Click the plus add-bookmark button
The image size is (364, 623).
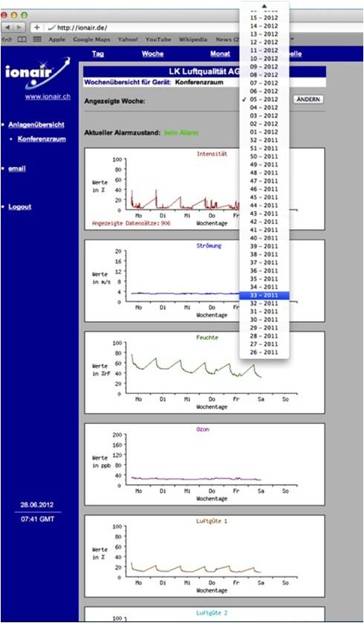(x=37, y=28)
